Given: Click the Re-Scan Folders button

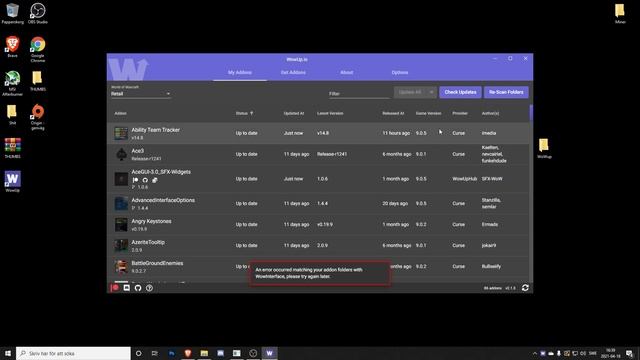Looking at the screenshot, I should tap(506, 92).
